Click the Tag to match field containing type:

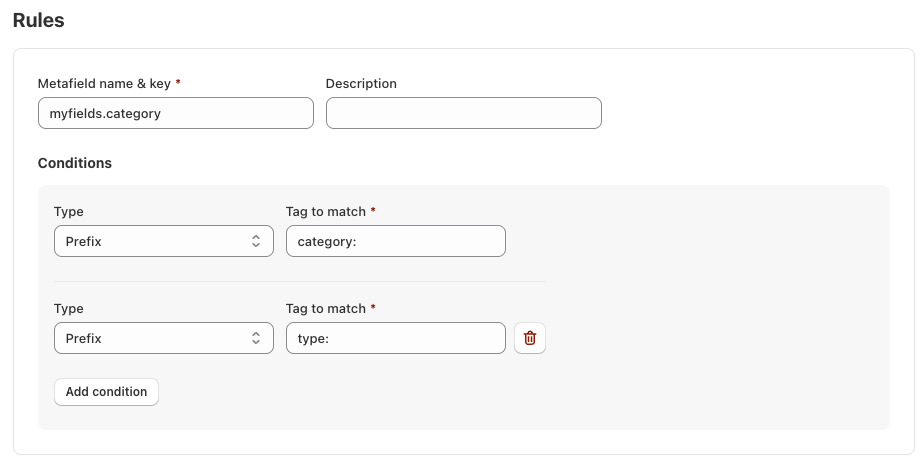[x=395, y=338]
